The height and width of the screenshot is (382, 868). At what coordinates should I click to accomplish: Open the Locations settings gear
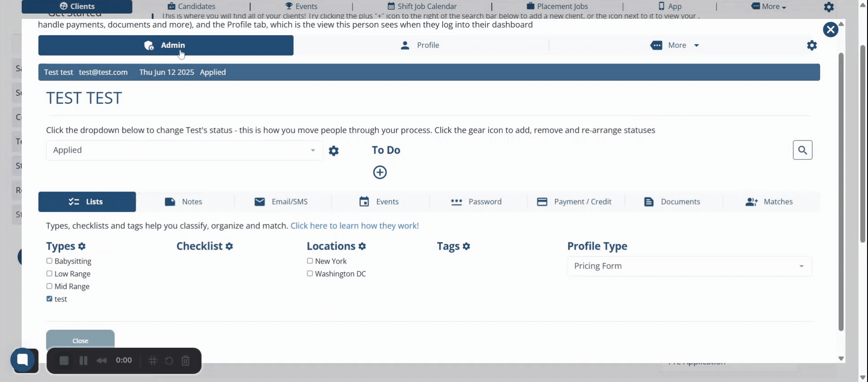[x=362, y=247]
